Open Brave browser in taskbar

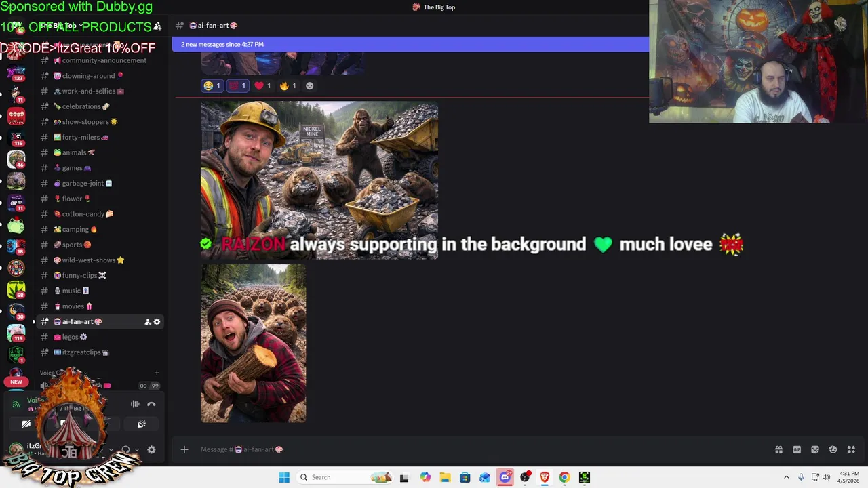545,477
